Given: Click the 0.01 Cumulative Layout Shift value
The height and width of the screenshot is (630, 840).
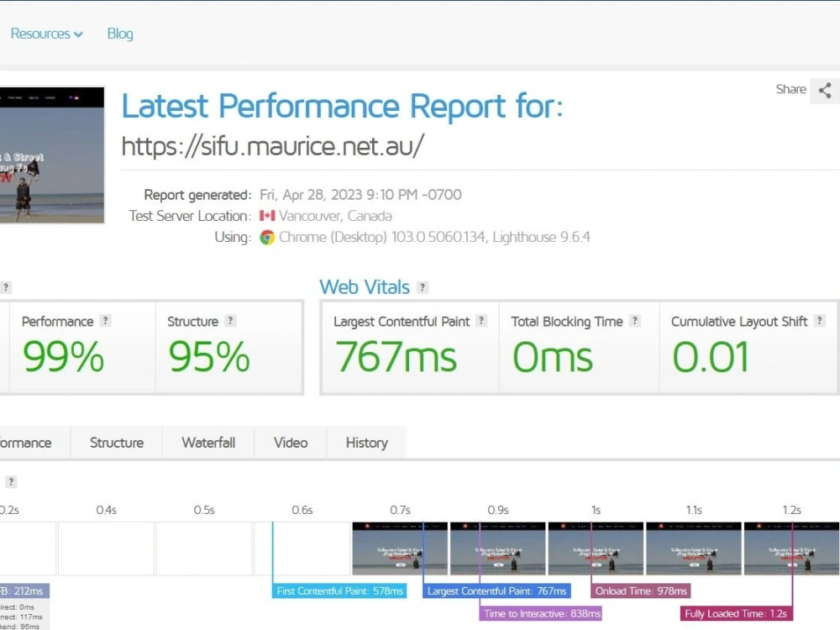Looking at the screenshot, I should point(711,357).
